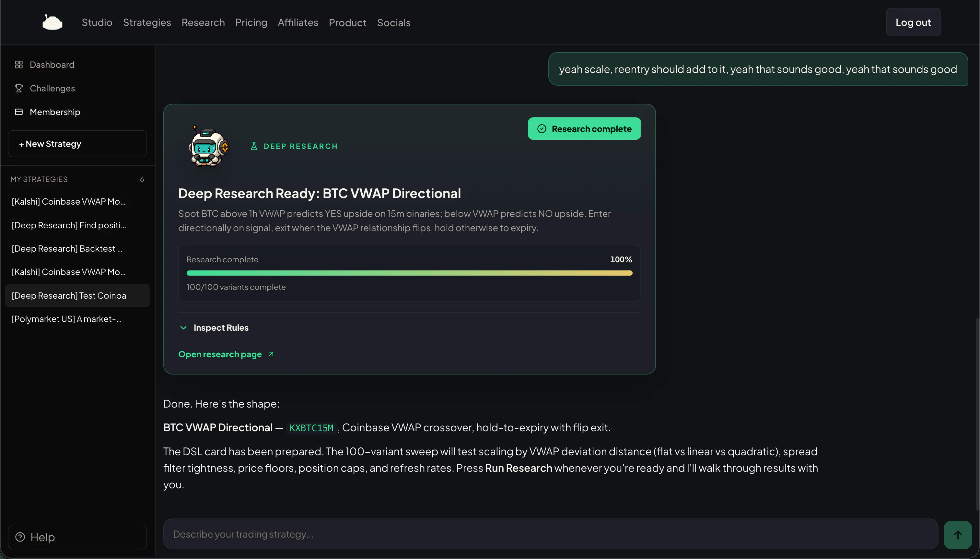
Task: Click the Challenges trophy icon
Action: (x=19, y=88)
